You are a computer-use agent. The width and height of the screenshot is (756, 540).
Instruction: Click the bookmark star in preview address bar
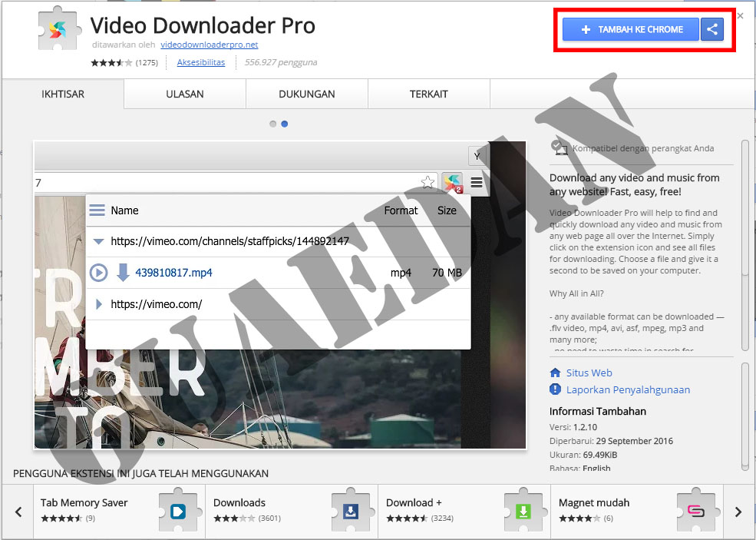coord(428,182)
